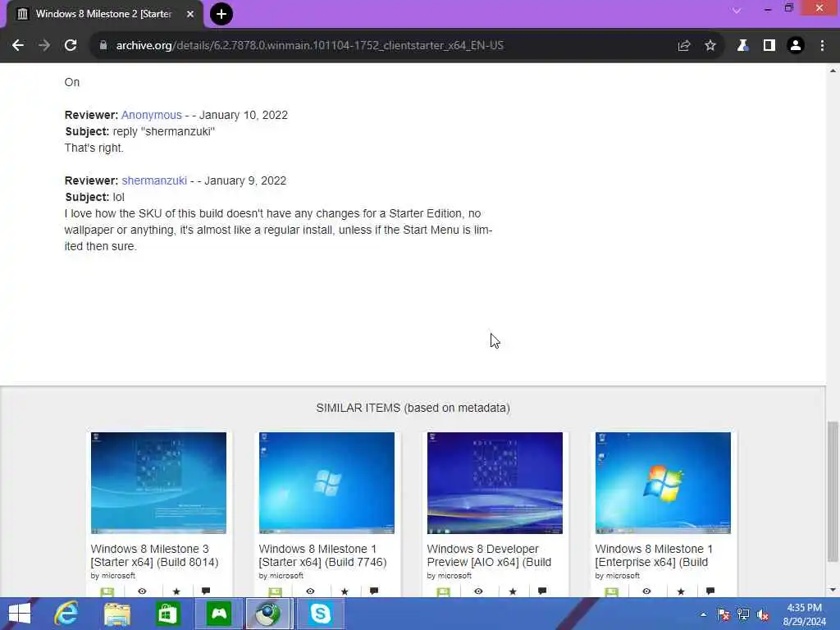
Task: Bookmark this page with the star icon
Action: pyautogui.click(x=710, y=46)
